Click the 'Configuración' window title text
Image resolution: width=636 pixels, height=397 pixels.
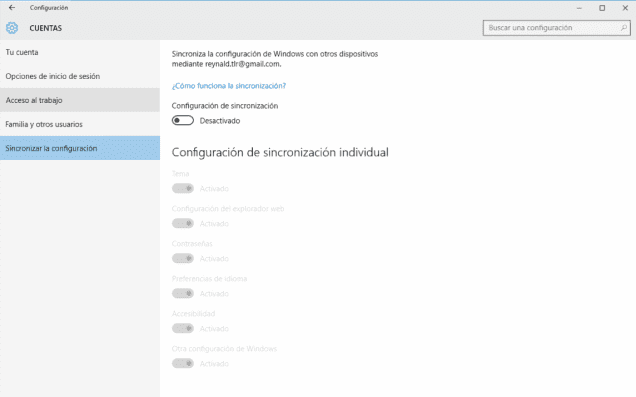click(49, 8)
